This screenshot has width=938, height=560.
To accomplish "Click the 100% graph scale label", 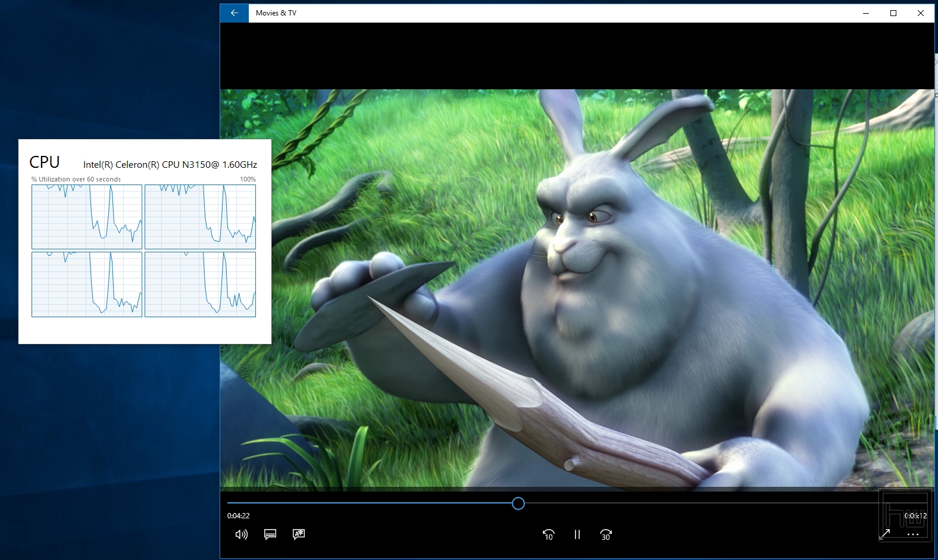I will coord(248,179).
